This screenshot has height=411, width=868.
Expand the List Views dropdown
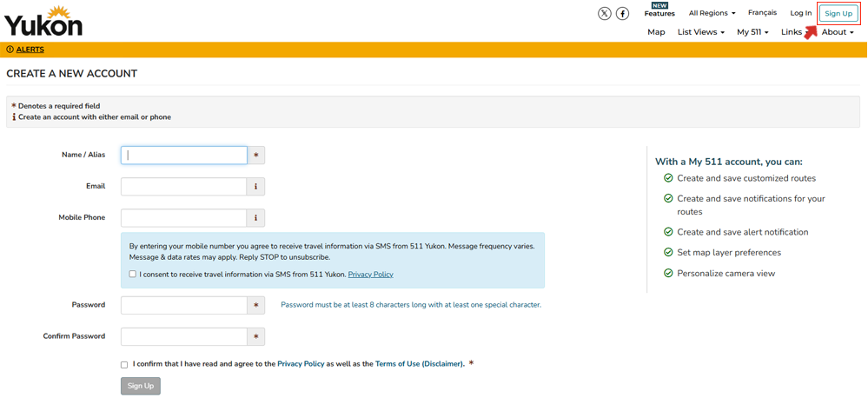701,32
